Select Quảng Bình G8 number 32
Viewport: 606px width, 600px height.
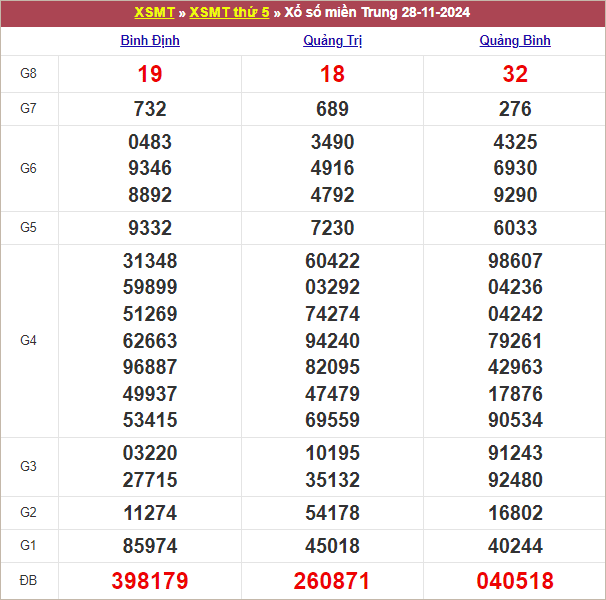click(x=515, y=74)
